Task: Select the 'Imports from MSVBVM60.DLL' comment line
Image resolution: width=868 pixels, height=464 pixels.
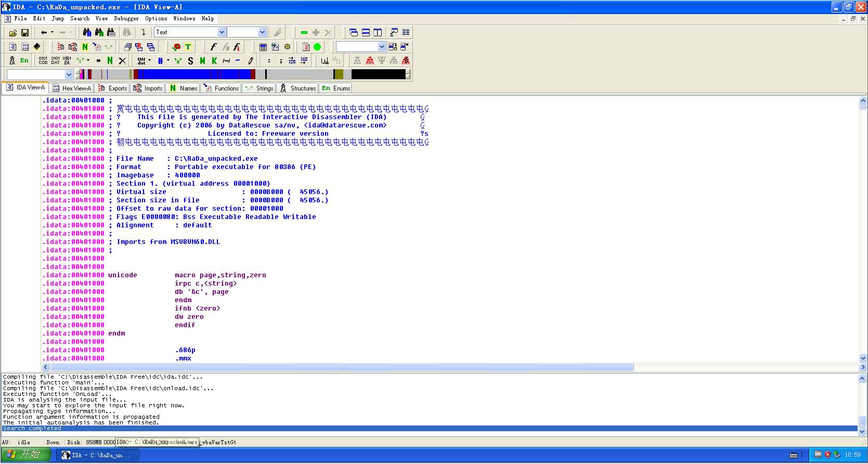Action: point(169,242)
